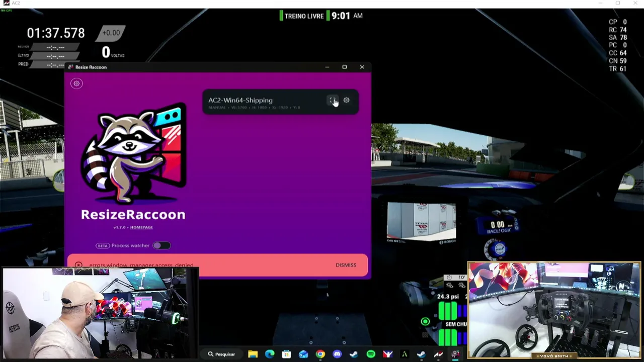Open settings gear for AC2-Win64-Shipping entry
644x362 pixels.
pos(346,100)
